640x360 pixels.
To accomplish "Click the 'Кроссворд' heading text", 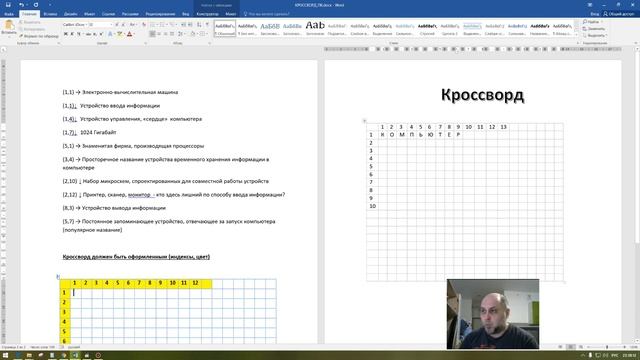I will pyautogui.click(x=482, y=95).
